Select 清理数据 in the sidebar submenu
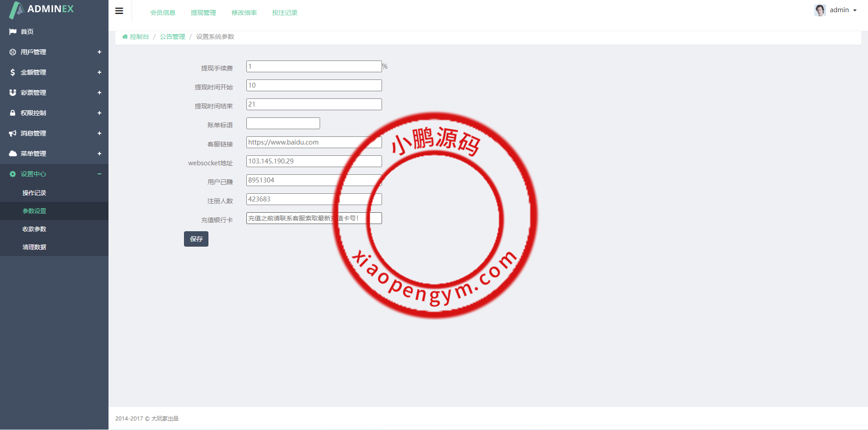Image resolution: width=868 pixels, height=430 pixels. pyautogui.click(x=34, y=247)
